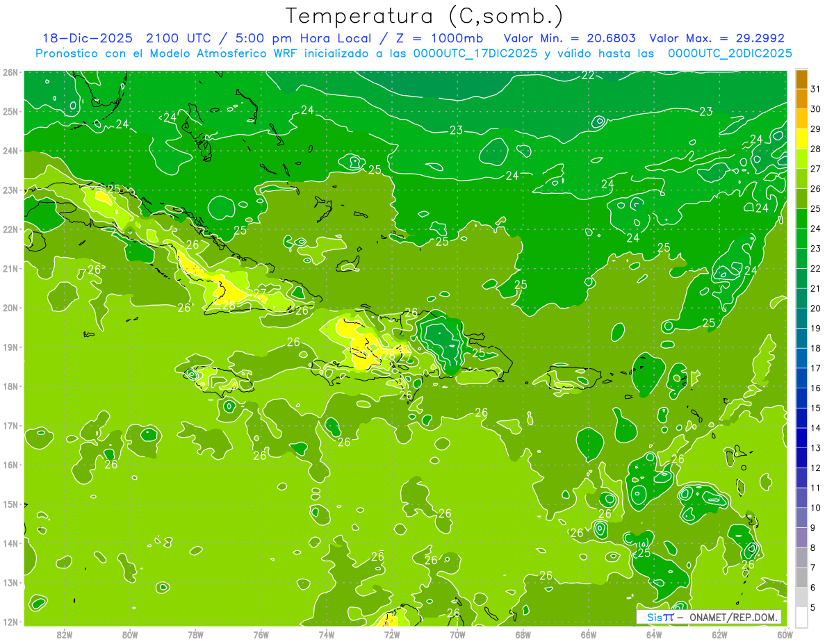Select the "Valor Max. = 29.2992" text
The height and width of the screenshot is (644, 834).
[x=717, y=38]
